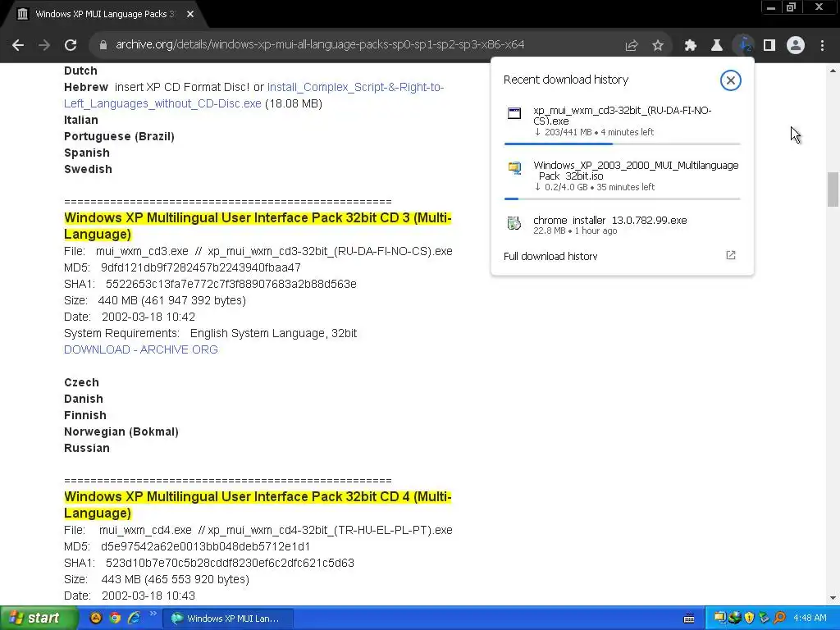View site information via the padlock icon
The image size is (840, 630).
[x=103, y=45]
